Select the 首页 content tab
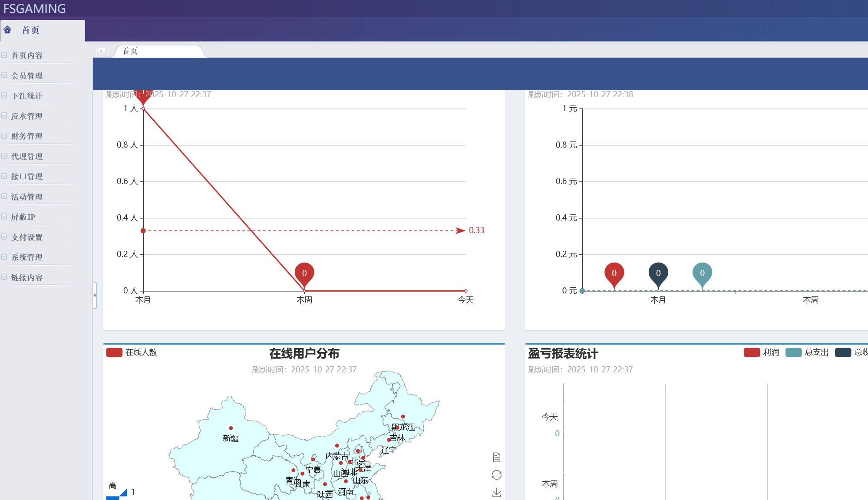Screen dimensions: 868x500 tap(130, 51)
